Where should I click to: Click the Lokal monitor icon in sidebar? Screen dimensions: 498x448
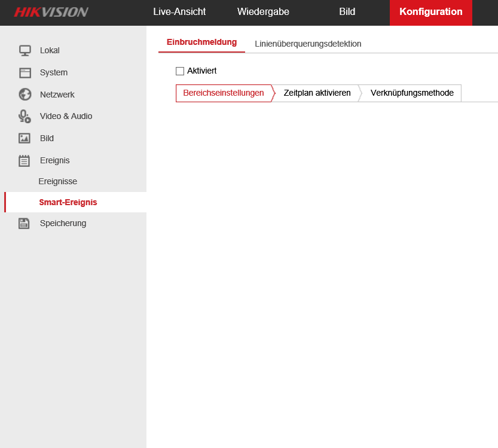25,51
